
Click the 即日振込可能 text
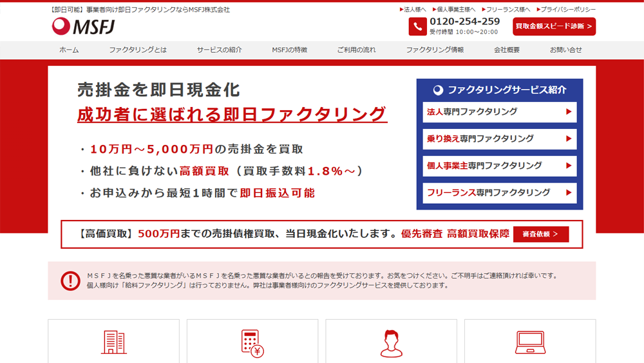(x=277, y=193)
